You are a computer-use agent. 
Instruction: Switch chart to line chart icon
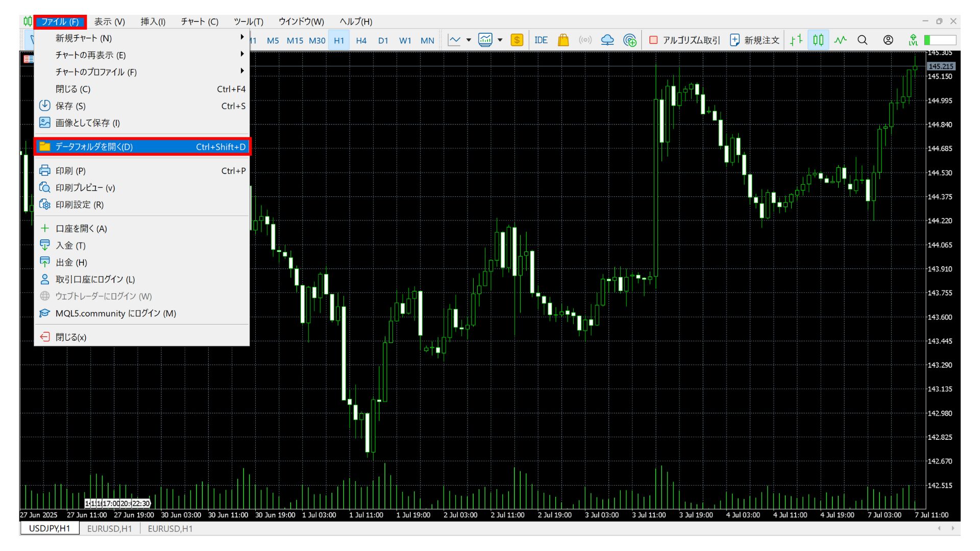(x=840, y=40)
